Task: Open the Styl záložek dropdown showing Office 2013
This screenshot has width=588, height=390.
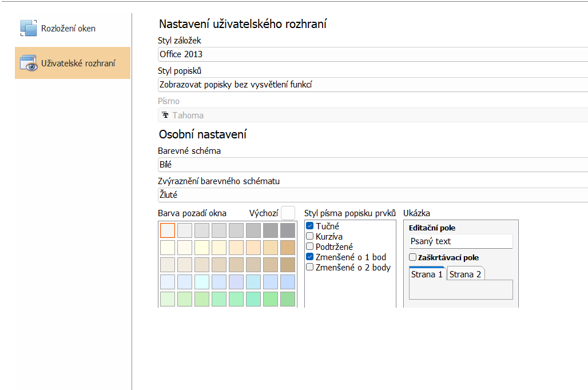Action: pyautogui.click(x=373, y=54)
